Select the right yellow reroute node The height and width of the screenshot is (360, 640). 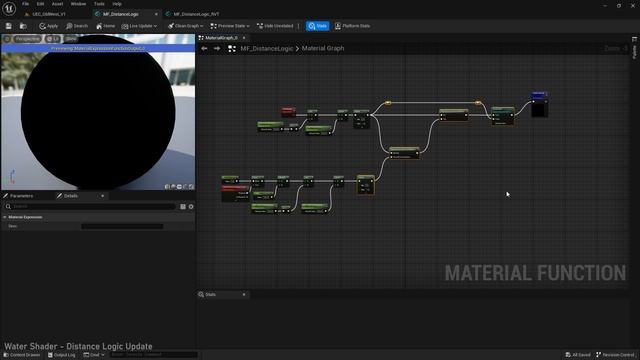(x=478, y=103)
